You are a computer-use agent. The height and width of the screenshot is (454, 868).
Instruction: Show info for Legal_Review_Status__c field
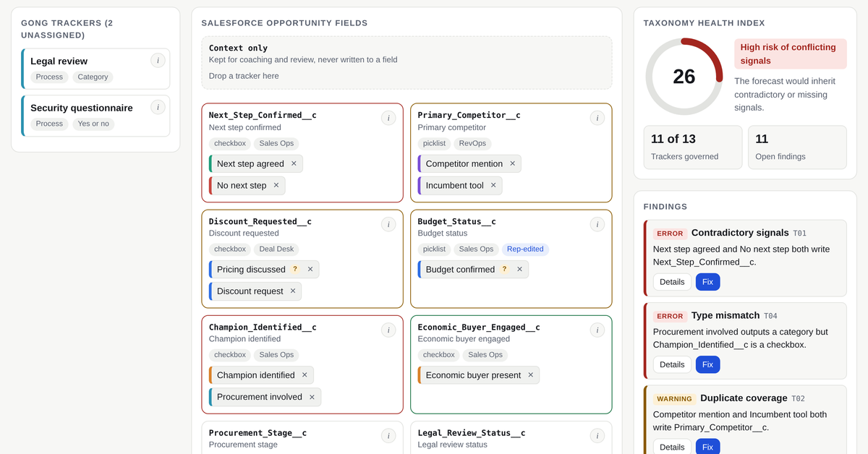[597, 435]
